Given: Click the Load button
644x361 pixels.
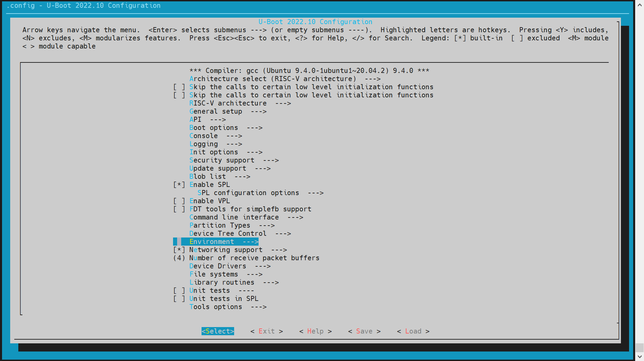Looking at the screenshot, I should 413,331.
